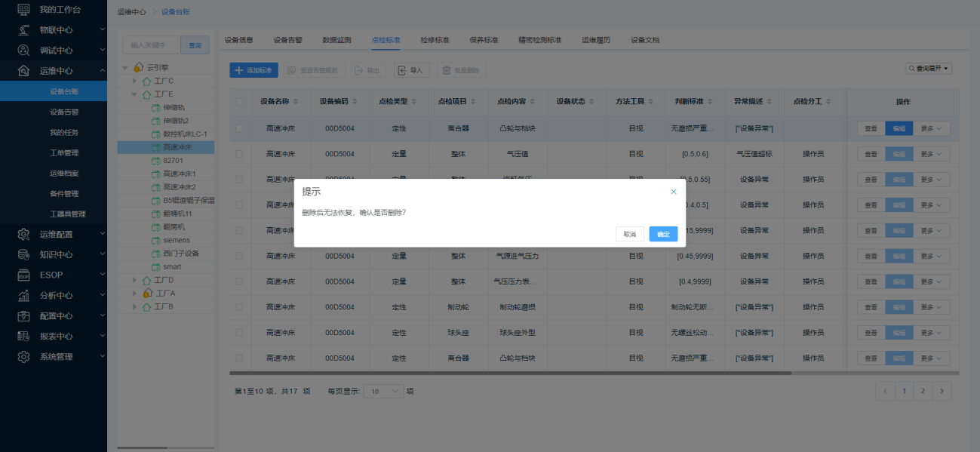Switch to the 检修标准 tab
The height and width of the screenshot is (452, 980).
tap(435, 40)
